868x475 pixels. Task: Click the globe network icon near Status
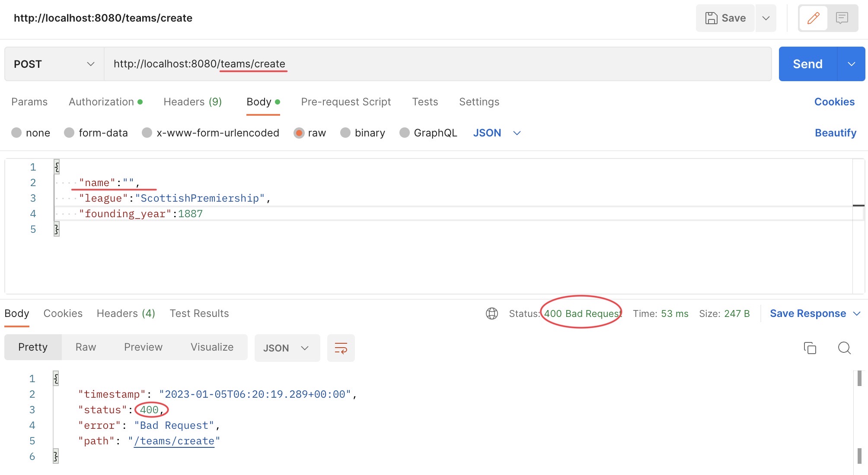(x=492, y=313)
